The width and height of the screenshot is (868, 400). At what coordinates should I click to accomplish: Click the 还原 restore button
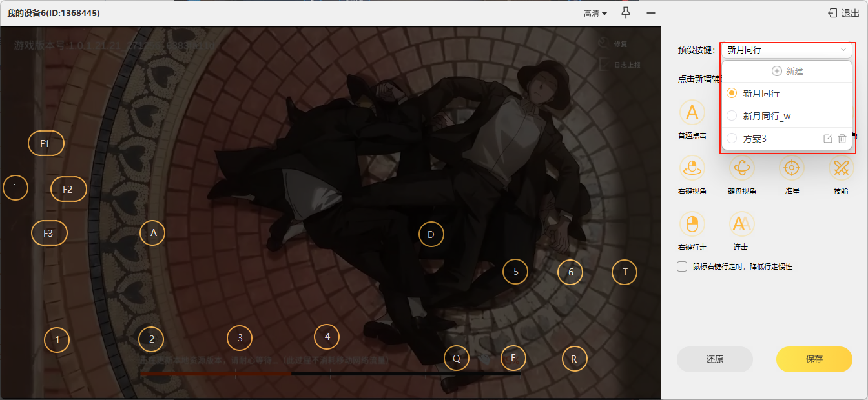(x=715, y=359)
